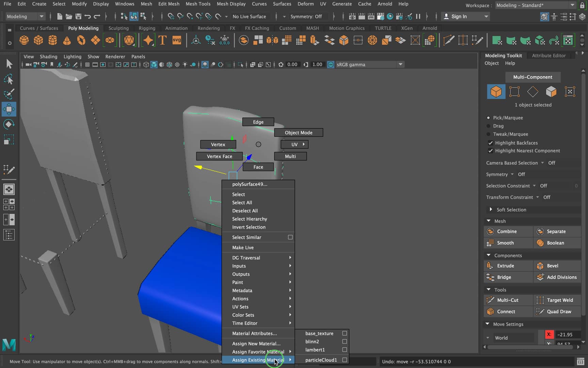Image resolution: width=588 pixels, height=368 pixels.
Task: Switch to Object Mode via marking menu
Action: click(299, 133)
